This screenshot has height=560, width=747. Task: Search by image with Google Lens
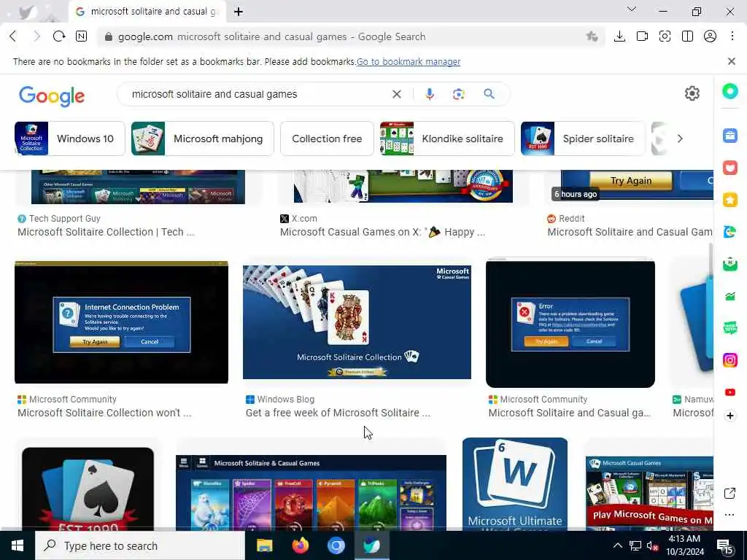(x=458, y=94)
